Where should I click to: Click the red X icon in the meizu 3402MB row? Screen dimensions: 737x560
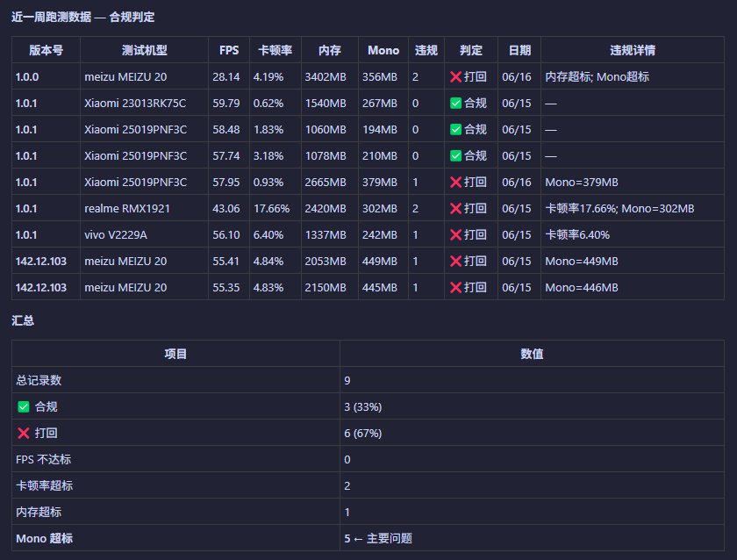pyautogui.click(x=455, y=76)
